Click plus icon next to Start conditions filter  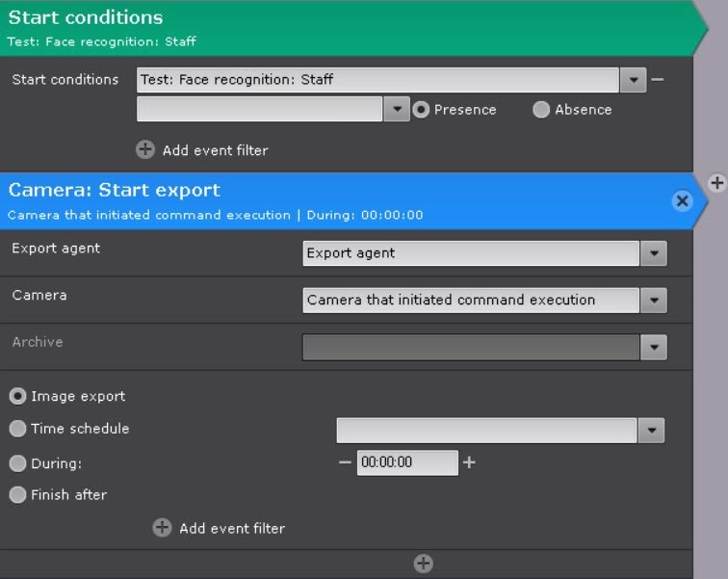145,149
